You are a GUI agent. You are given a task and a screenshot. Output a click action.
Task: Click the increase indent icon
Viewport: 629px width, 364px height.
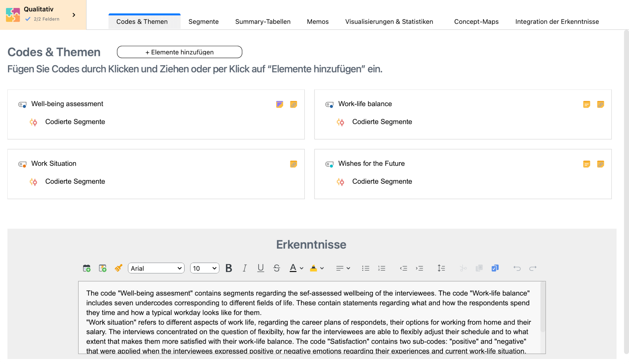coord(420,268)
